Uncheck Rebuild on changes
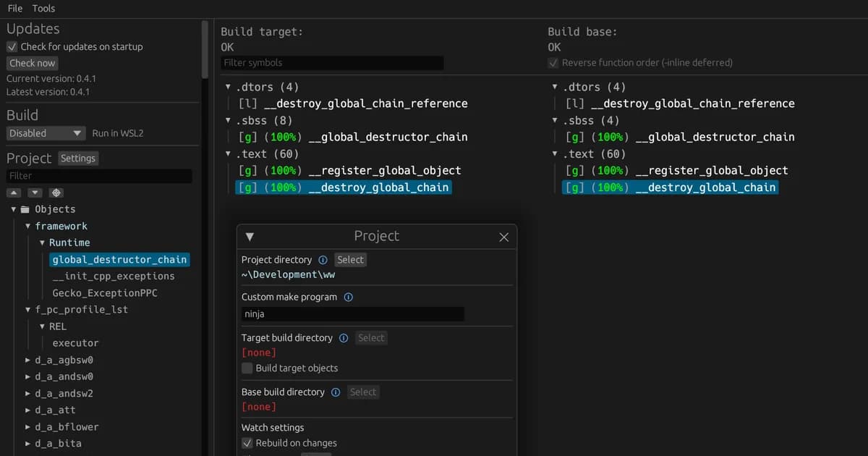 (247, 443)
